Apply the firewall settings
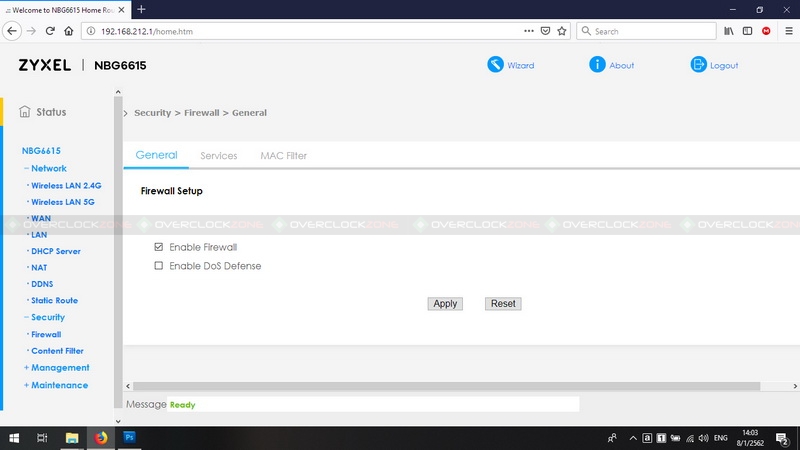Viewport: 800px width, 450px height. (445, 304)
